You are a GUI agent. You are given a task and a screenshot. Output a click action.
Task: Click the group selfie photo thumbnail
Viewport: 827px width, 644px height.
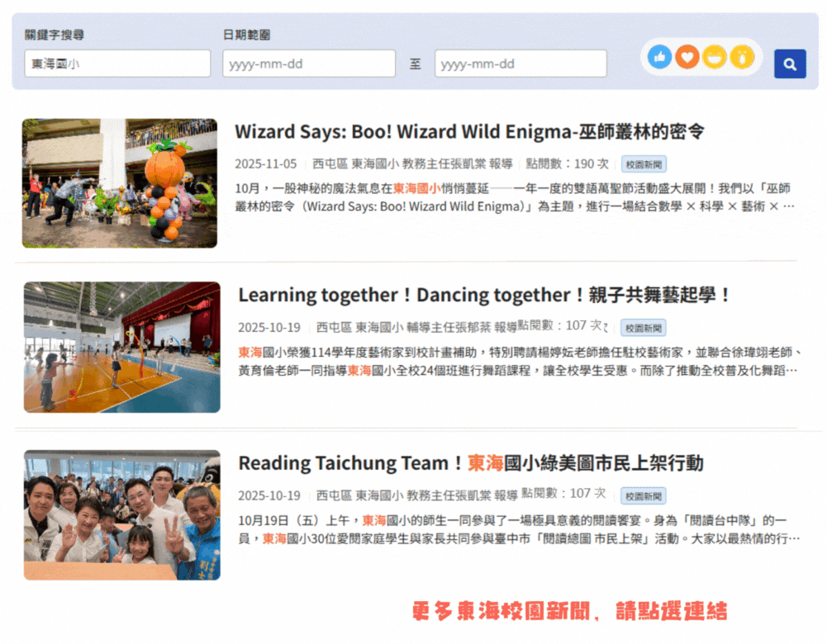click(x=122, y=514)
